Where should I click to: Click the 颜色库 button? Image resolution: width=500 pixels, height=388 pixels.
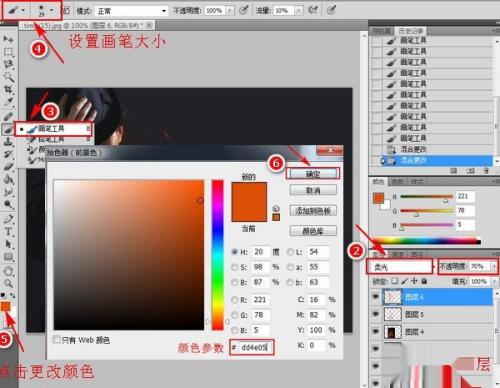[313, 231]
